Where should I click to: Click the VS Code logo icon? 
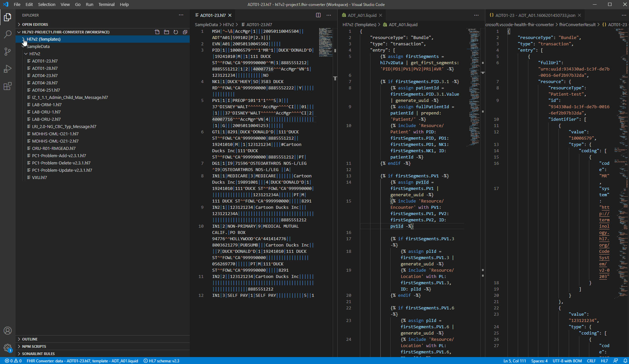(x=6, y=4)
